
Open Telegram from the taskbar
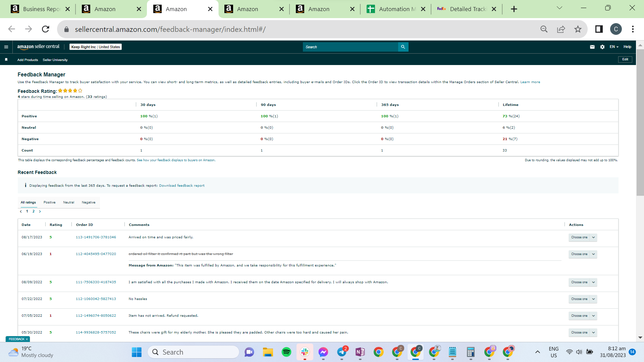342,352
